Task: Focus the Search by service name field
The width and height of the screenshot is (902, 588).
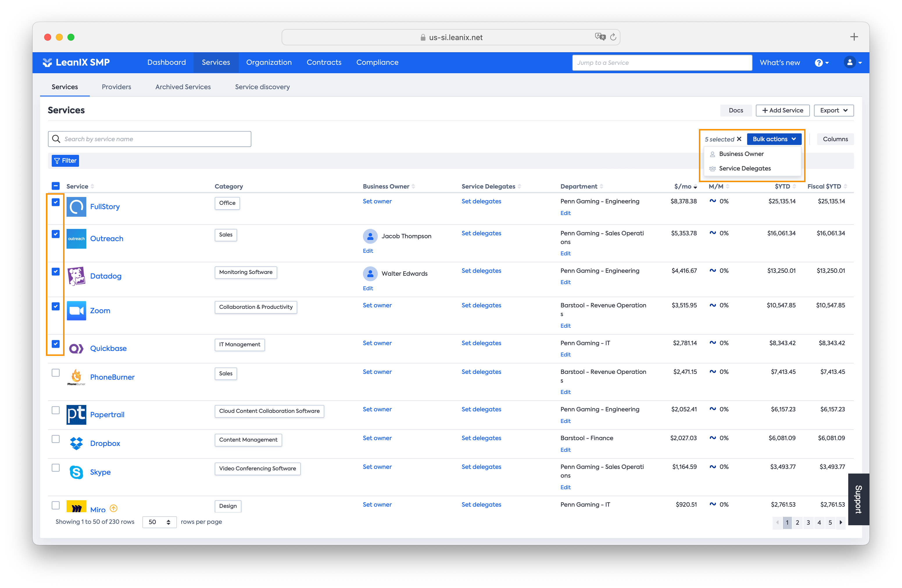Action: click(x=149, y=139)
